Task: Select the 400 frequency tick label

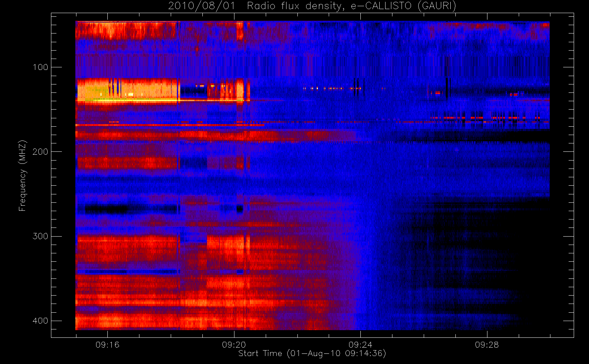Action: (x=40, y=321)
